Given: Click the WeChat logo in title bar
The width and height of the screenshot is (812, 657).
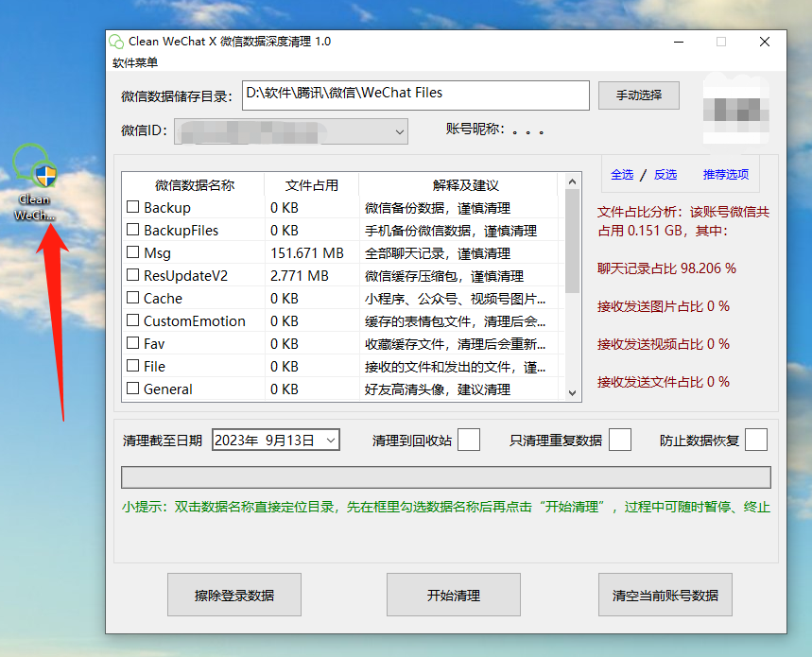Looking at the screenshot, I should point(116,42).
